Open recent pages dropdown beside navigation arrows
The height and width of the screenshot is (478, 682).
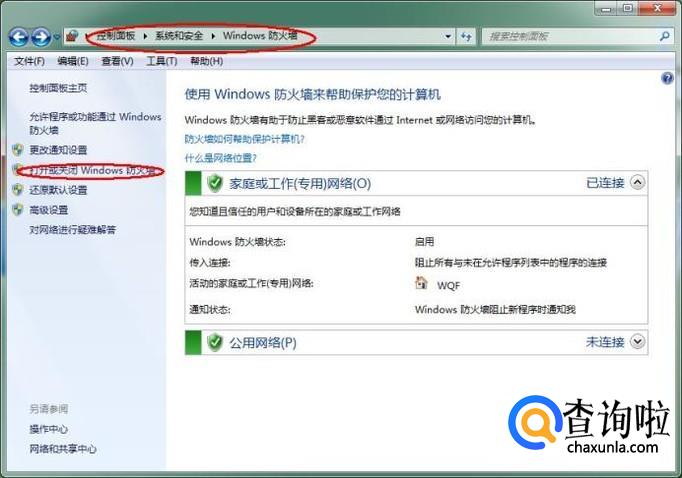point(57,37)
